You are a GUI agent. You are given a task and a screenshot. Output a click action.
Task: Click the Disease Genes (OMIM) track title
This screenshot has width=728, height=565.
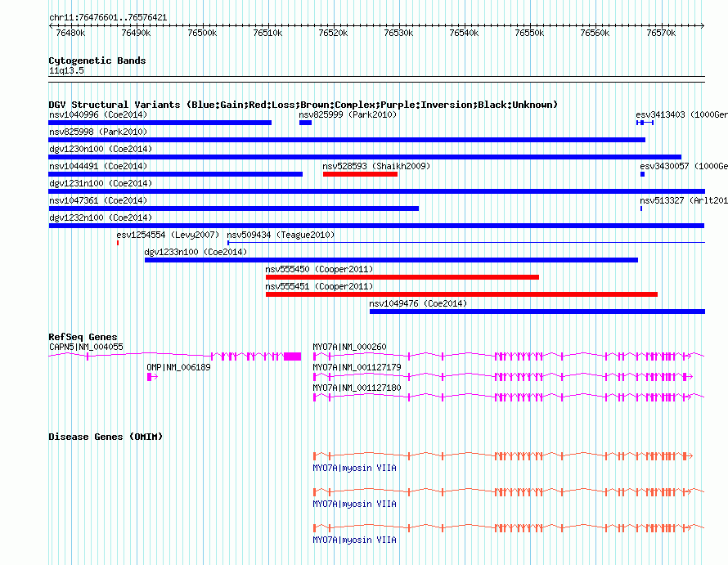(x=106, y=437)
